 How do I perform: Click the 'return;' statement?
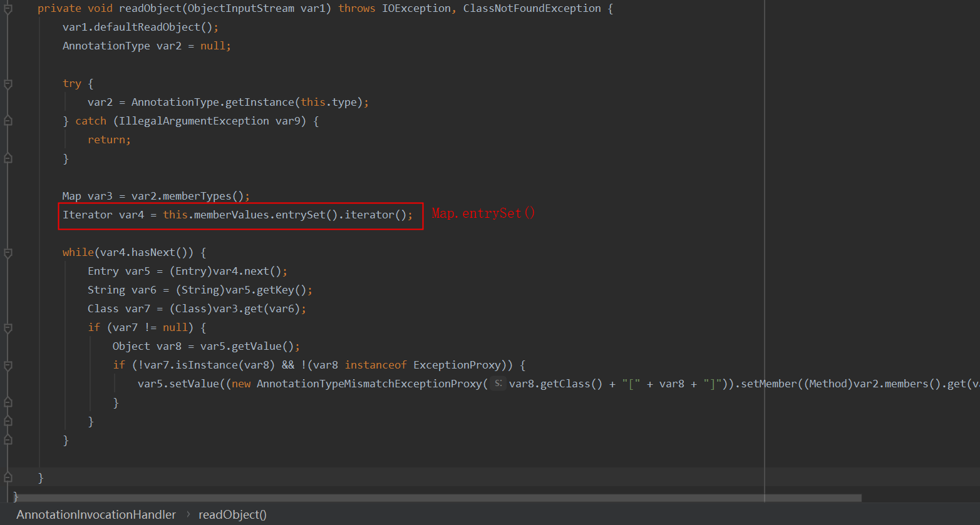[x=110, y=140]
